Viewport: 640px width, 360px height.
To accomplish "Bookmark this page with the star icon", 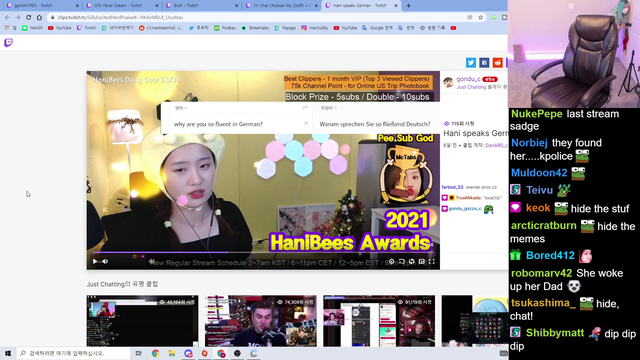I will tap(480, 17).
